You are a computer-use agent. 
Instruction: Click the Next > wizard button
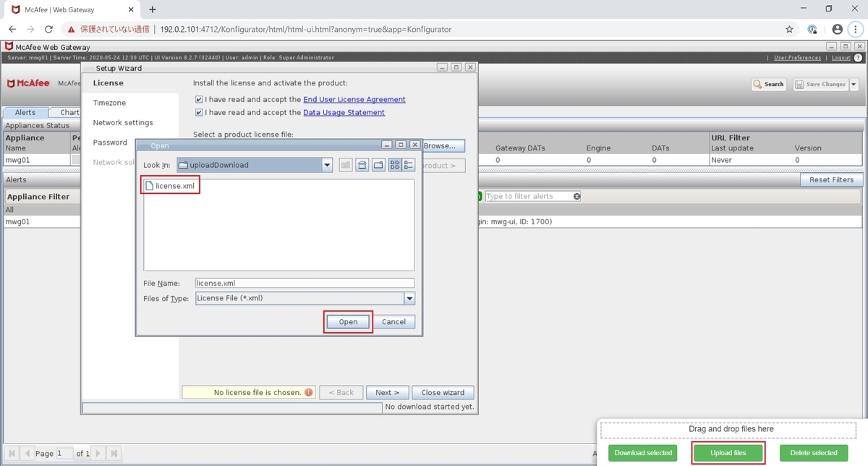click(x=387, y=392)
